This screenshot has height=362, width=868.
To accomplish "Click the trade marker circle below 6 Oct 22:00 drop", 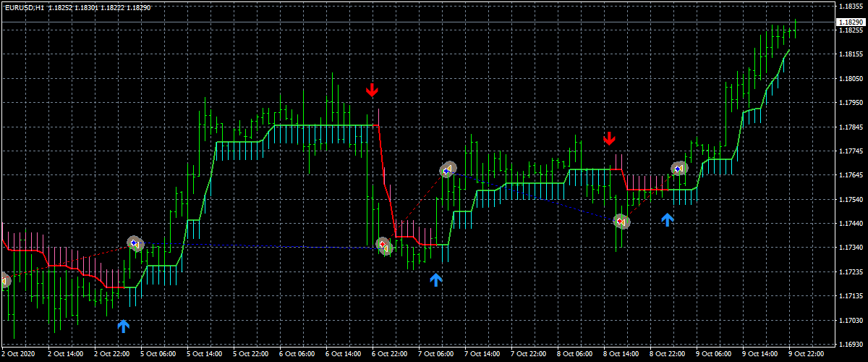I will click(x=384, y=246).
